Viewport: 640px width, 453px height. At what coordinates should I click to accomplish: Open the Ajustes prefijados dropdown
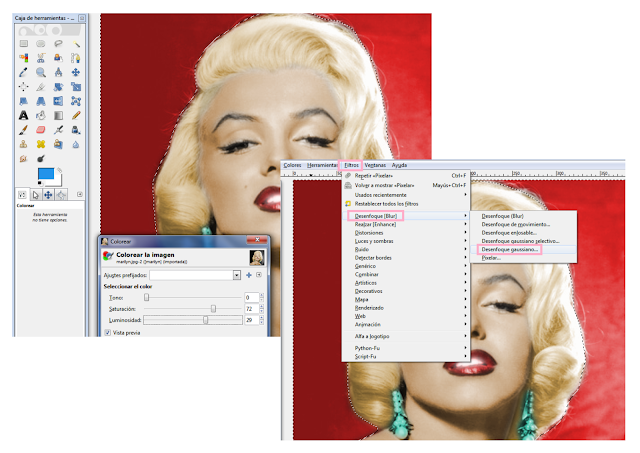pos(195,275)
